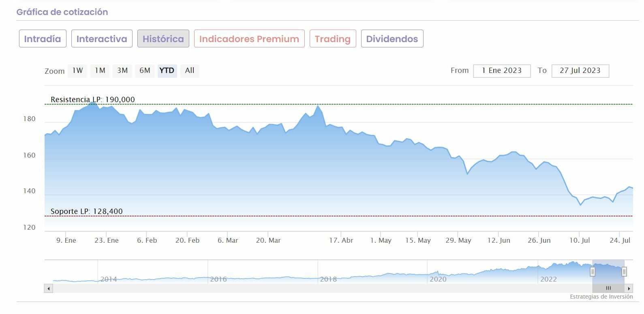644x314 pixels.
Task: Select the Histórica tab
Action: (x=163, y=38)
